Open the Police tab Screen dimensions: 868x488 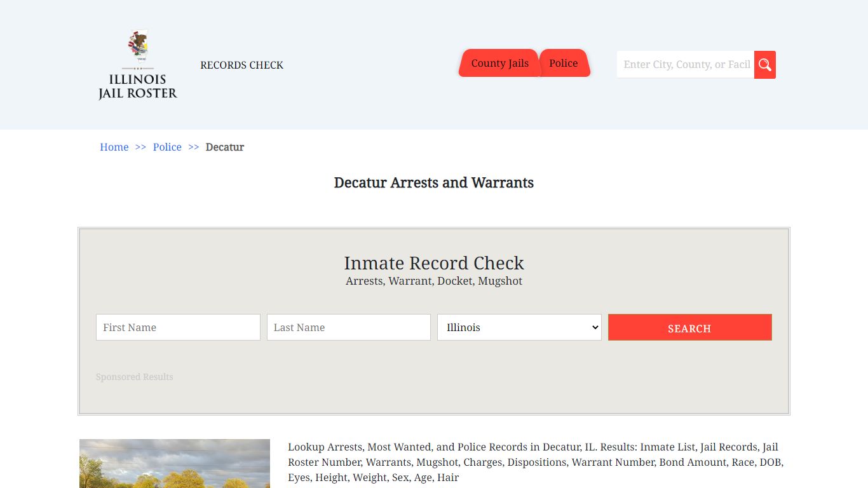point(564,63)
